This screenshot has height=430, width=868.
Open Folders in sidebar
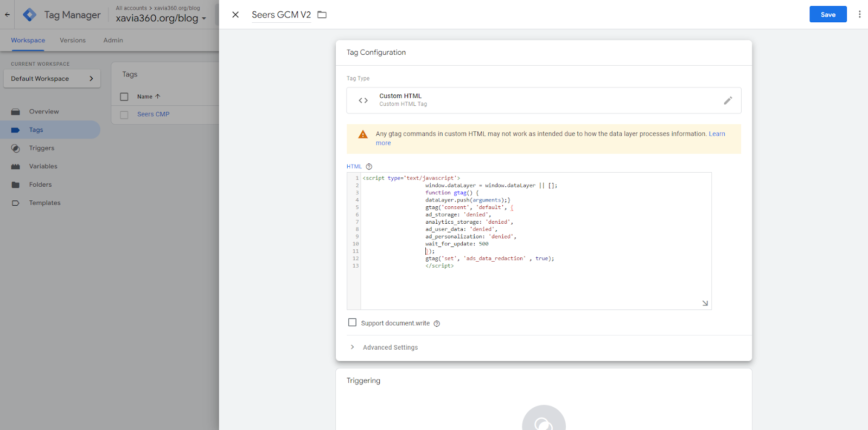(41, 185)
